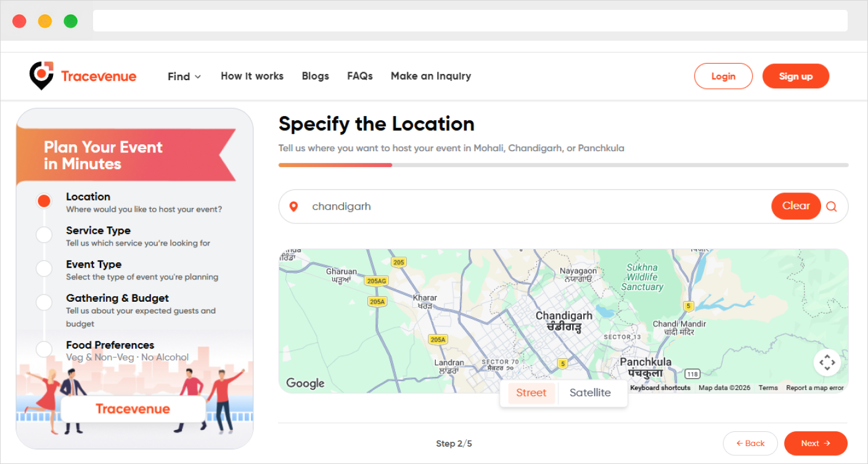Select the Location step radio
The image size is (868, 464).
[x=44, y=201]
